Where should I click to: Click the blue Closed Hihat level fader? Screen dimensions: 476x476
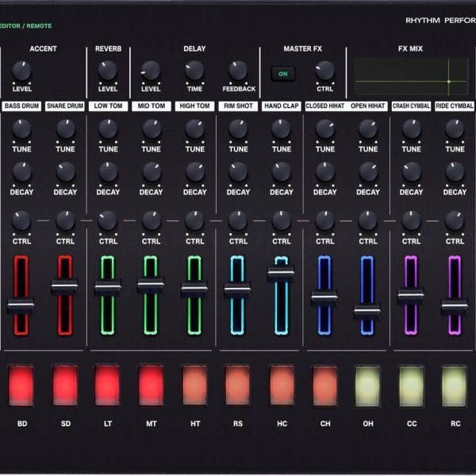click(x=324, y=297)
